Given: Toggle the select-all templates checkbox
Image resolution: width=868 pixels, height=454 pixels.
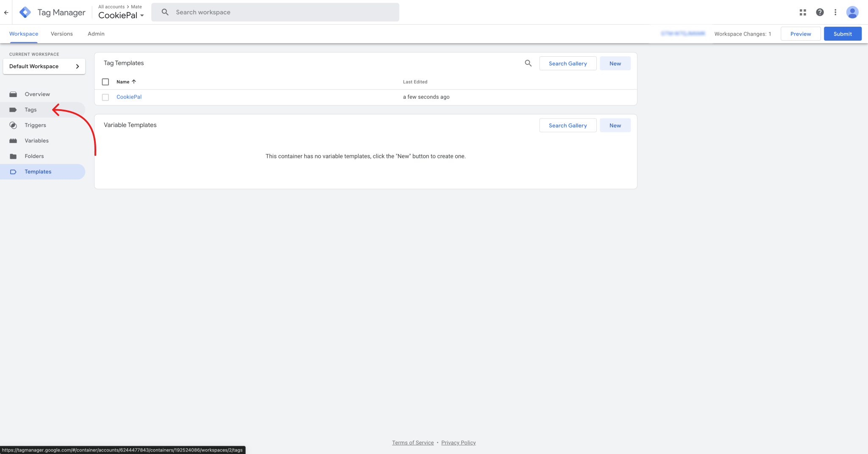Looking at the screenshot, I should pos(106,82).
